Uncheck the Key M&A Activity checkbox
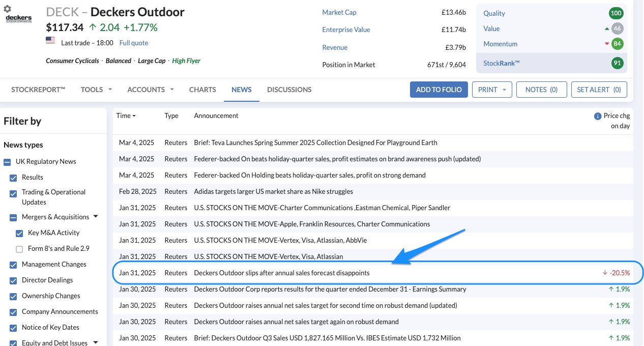Viewport: 644px width, 346px height. click(19, 233)
